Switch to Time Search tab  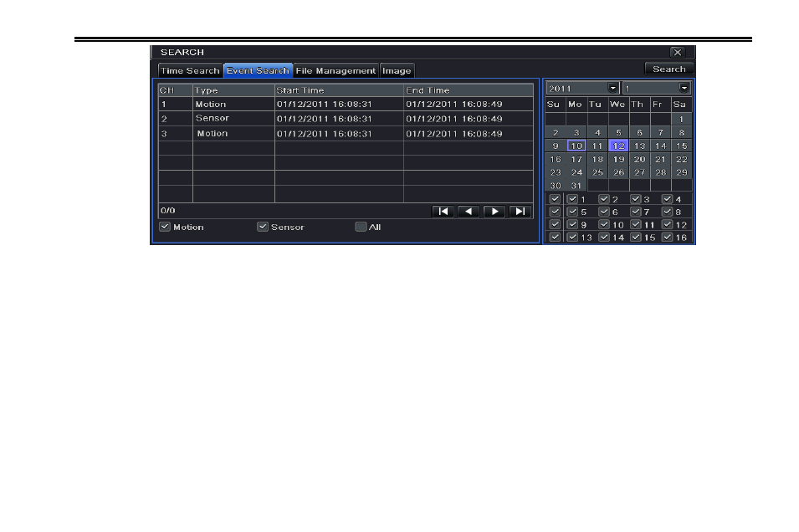tap(190, 70)
